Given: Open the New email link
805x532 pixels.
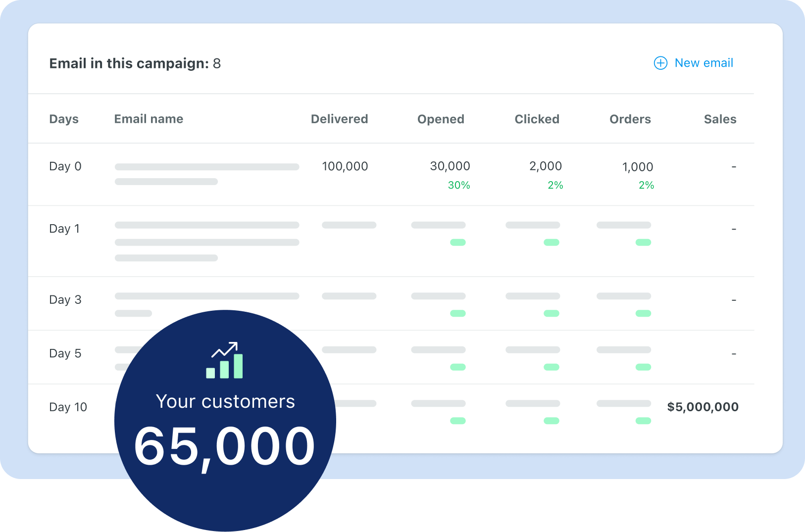Looking at the screenshot, I should point(704,63).
